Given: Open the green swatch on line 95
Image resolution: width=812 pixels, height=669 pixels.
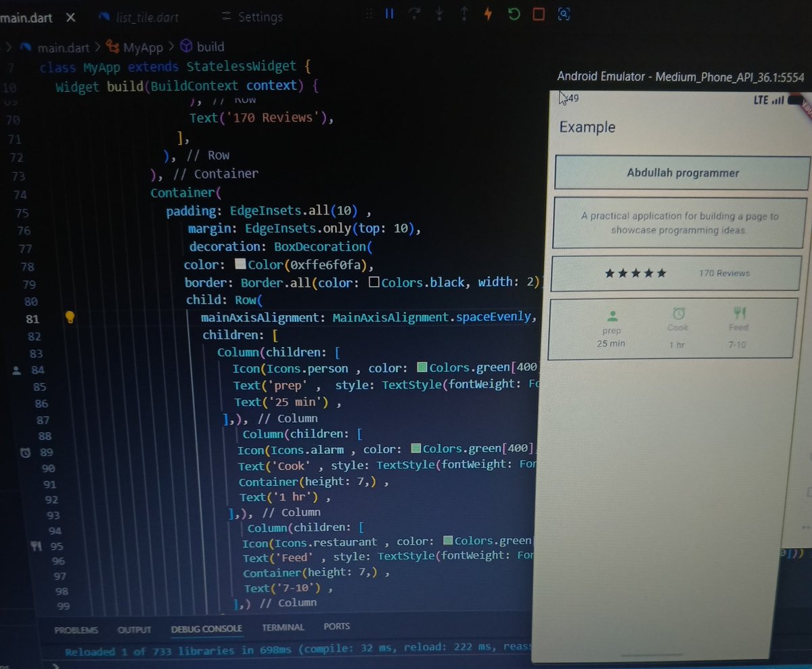Looking at the screenshot, I should click(448, 541).
